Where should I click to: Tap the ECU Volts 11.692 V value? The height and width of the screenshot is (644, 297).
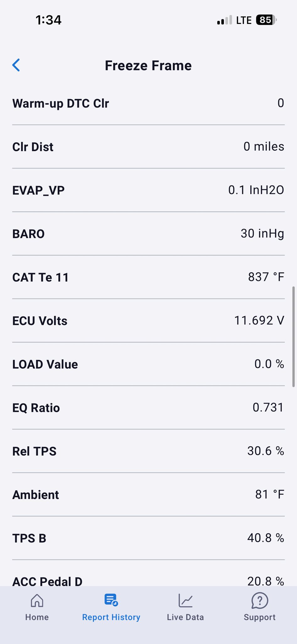(x=259, y=320)
